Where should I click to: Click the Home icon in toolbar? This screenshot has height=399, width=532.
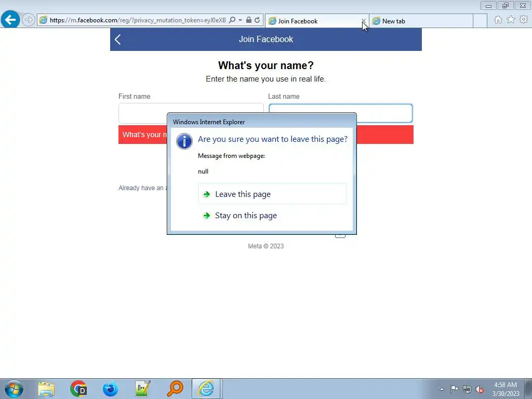click(498, 20)
